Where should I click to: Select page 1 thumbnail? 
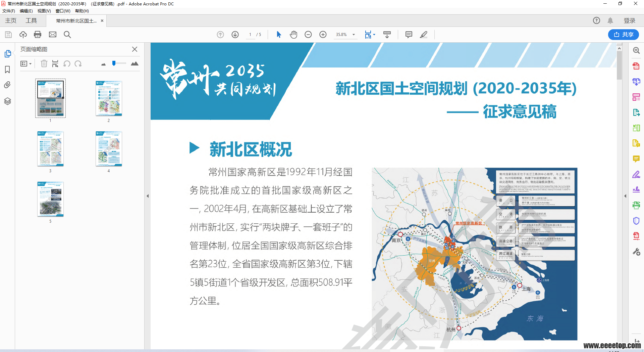click(x=50, y=98)
